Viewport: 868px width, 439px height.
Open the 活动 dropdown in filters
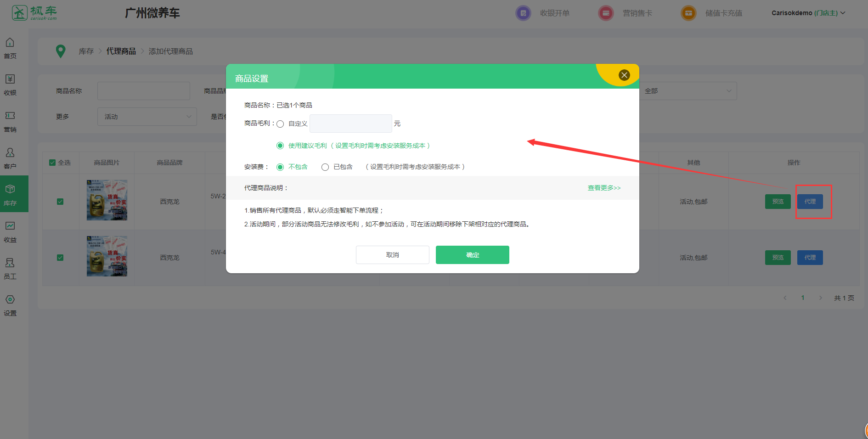[147, 117]
